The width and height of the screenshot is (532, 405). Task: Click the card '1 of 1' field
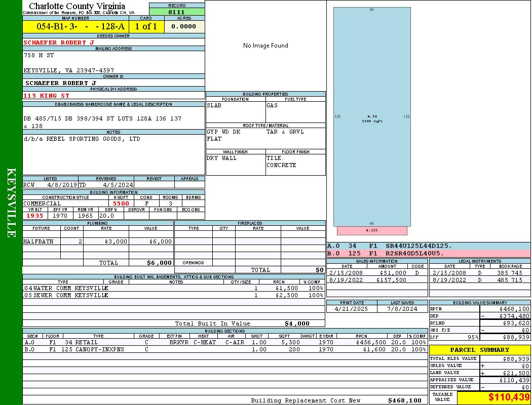tap(146, 26)
